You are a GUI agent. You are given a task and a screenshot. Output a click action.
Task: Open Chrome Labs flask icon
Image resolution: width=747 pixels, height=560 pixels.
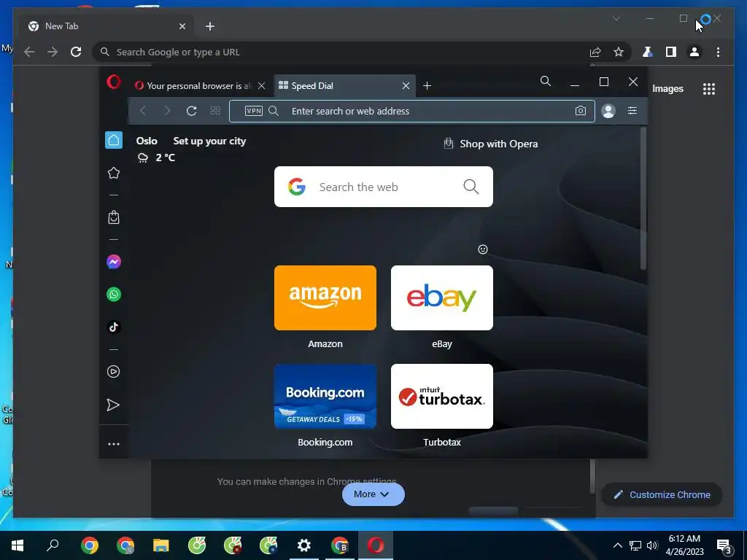(x=647, y=52)
